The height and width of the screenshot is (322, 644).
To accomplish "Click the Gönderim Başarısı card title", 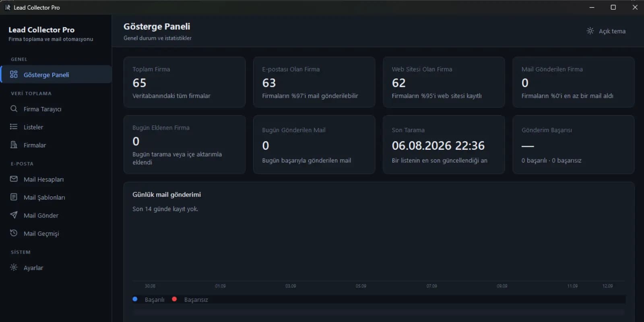I will [547, 130].
